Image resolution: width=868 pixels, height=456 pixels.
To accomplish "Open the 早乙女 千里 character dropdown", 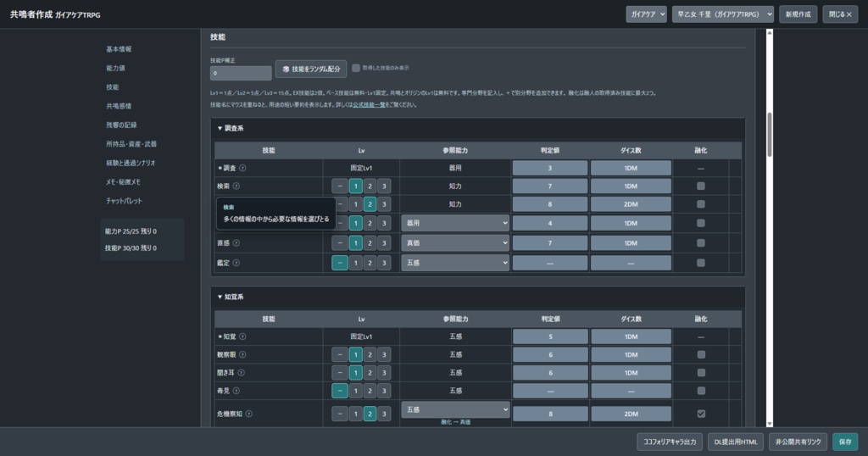I will 722,14.
